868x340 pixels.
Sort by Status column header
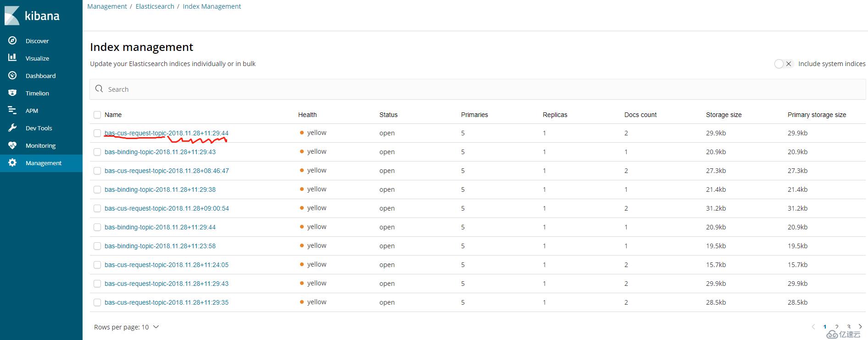[x=389, y=115]
